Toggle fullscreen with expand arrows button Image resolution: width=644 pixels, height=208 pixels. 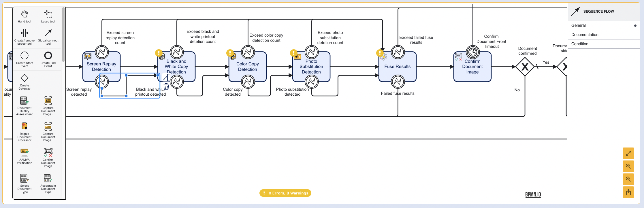(628, 153)
